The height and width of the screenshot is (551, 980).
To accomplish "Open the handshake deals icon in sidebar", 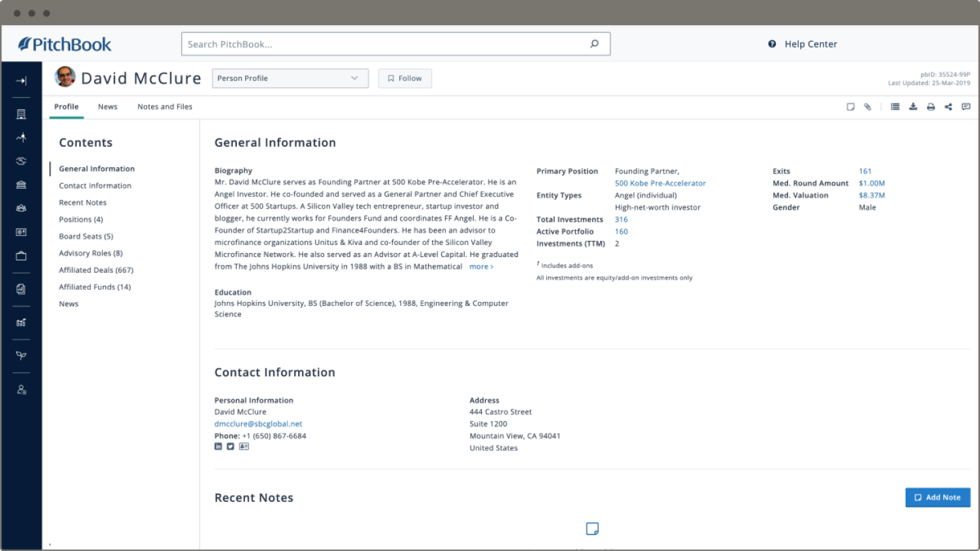I will pyautogui.click(x=21, y=161).
